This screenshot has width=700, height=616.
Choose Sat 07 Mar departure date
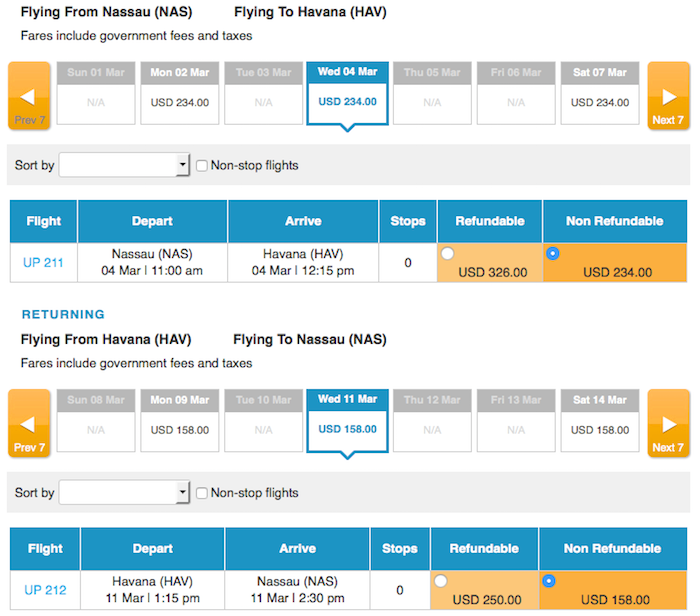coord(600,93)
